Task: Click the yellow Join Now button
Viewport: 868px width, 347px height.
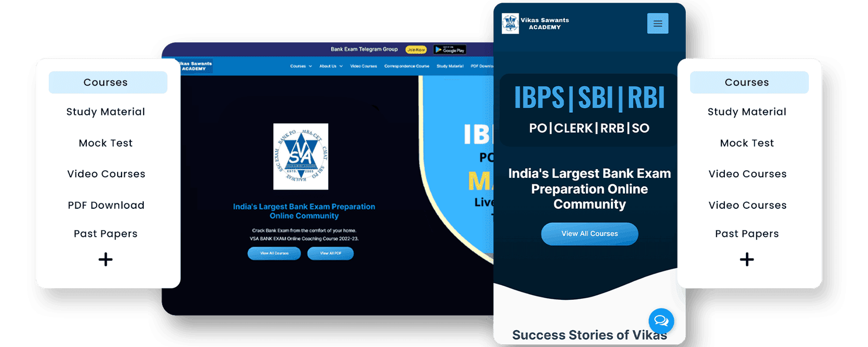Action: [416, 50]
